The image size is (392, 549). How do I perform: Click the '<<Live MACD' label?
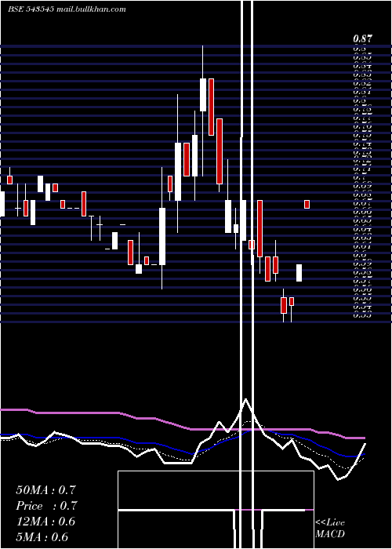(x=330, y=529)
